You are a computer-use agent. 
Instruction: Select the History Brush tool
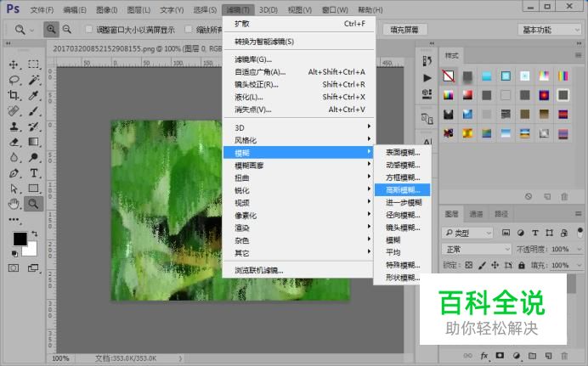pos(33,127)
